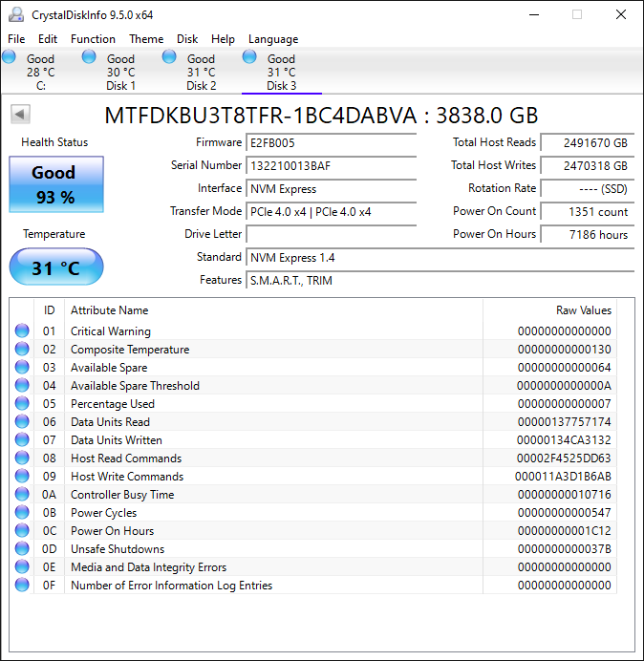
Task: Click the Attribute Name column header
Action: 110,310
